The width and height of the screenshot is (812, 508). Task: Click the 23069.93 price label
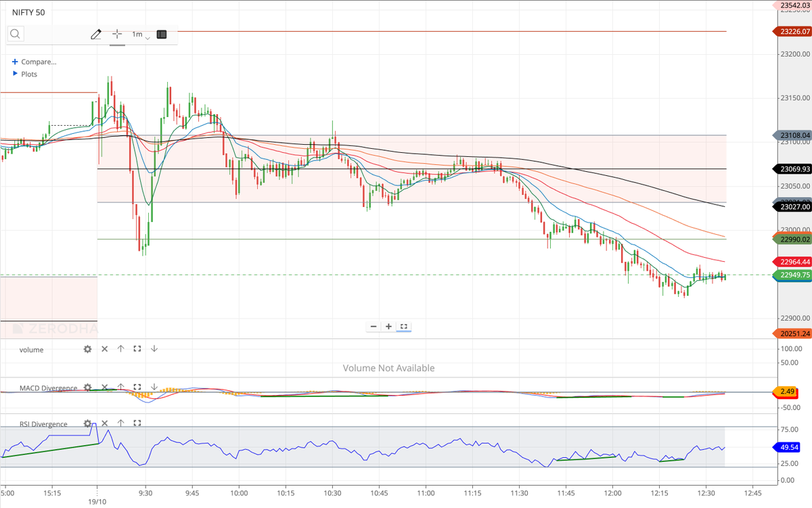(x=792, y=168)
